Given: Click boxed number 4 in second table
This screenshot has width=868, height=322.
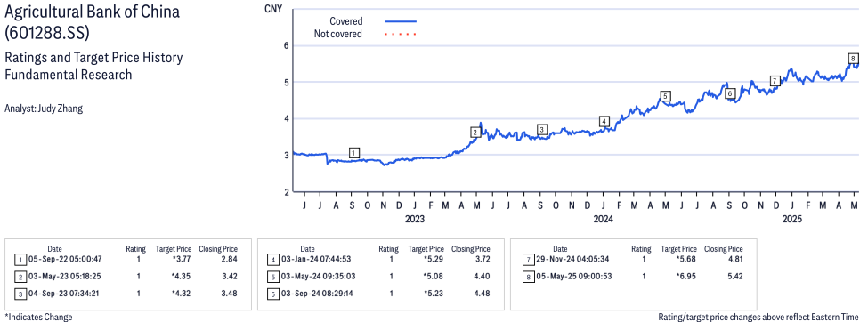Looking at the screenshot, I should [273, 260].
